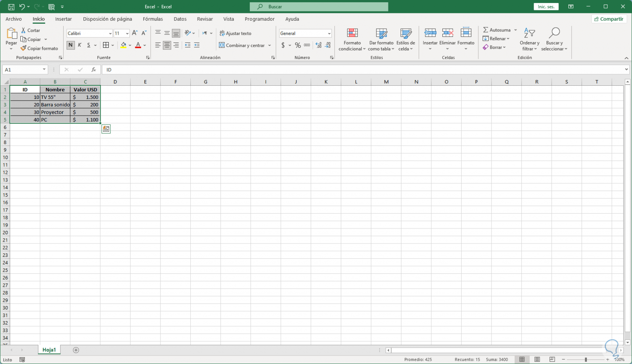
Task: Open Ordenar y filtrar
Action: 529,39
